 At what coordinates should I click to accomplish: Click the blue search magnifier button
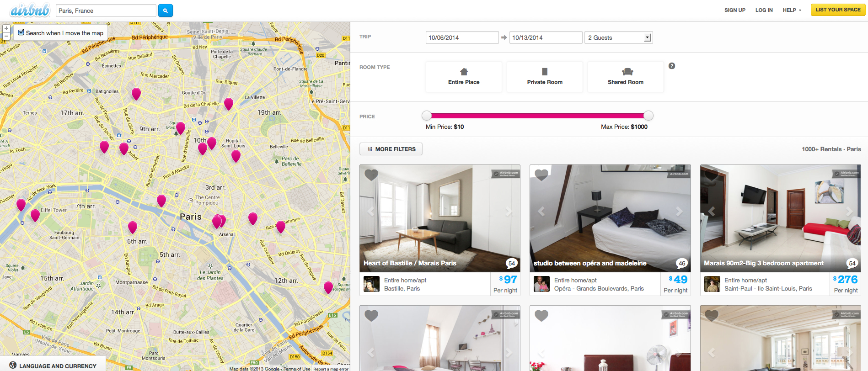(165, 11)
